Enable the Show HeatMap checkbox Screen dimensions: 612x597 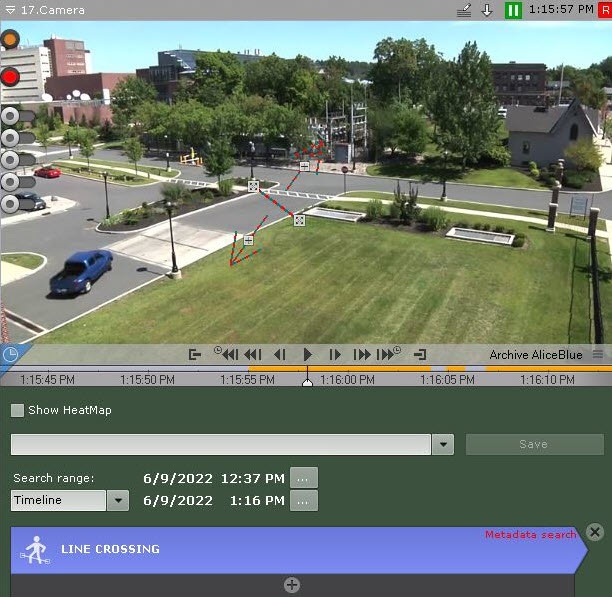click(18, 410)
